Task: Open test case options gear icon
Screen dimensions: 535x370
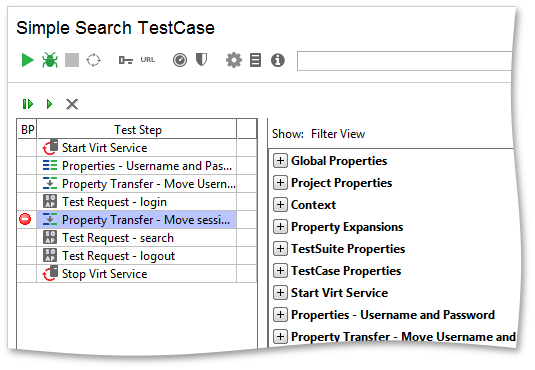Action: pos(234,60)
